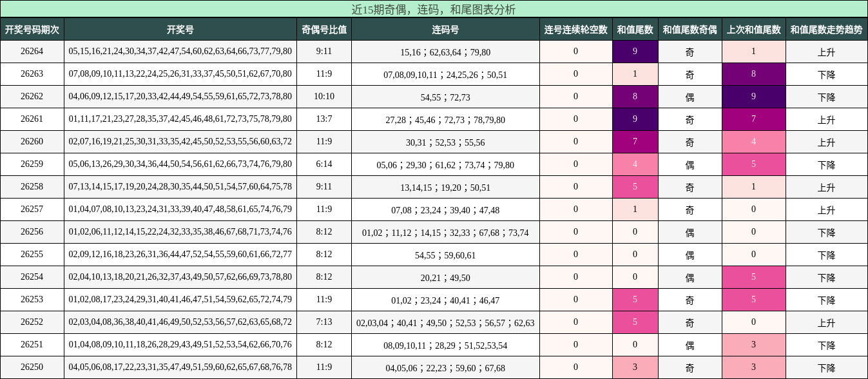Image resolution: width=868 pixels, height=379 pixels.
Task: Click the 下降 trend cell in row 26263
Action: point(826,75)
